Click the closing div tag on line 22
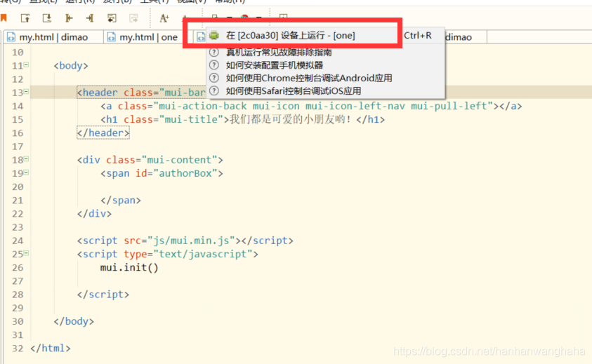Image resolution: width=592 pixels, height=364 pixels. (x=94, y=214)
